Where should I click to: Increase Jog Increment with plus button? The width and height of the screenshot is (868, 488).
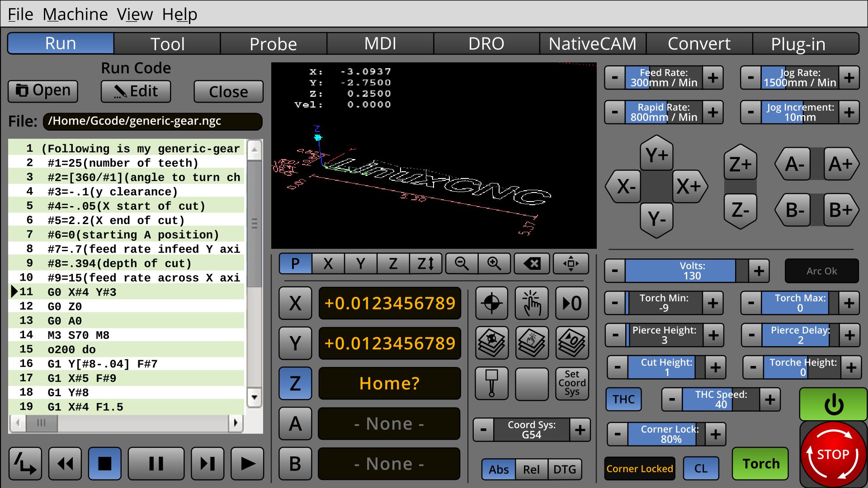pyautogui.click(x=849, y=112)
